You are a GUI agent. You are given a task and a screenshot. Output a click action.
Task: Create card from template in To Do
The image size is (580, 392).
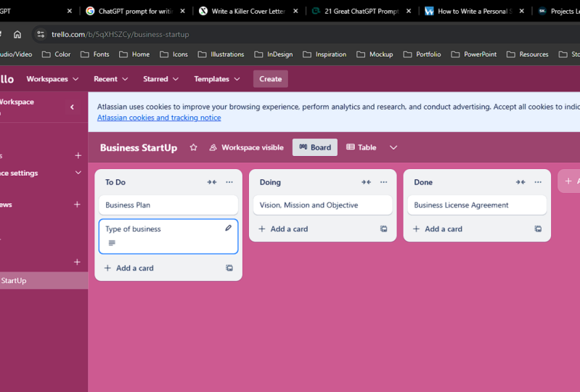[229, 268]
